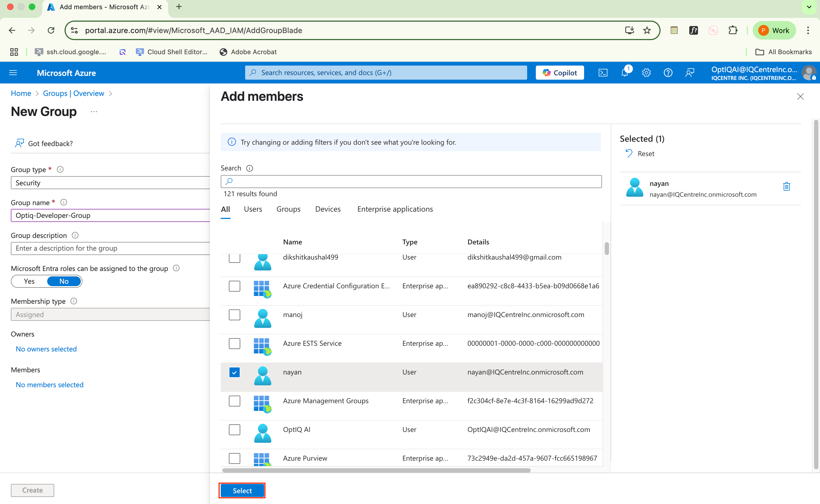Open the Group type dropdown
820x504 pixels.
[x=110, y=183]
